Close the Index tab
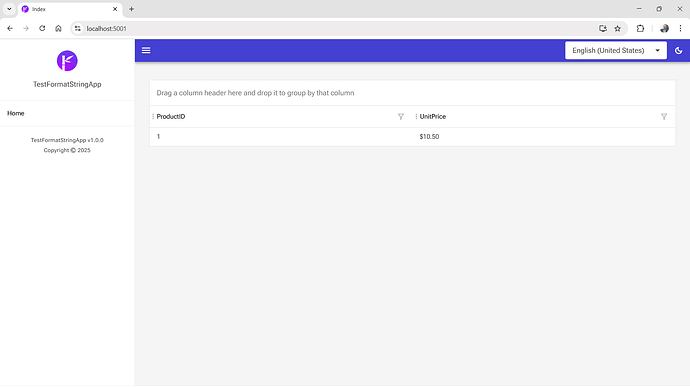The height and width of the screenshot is (387, 690). tap(115, 9)
